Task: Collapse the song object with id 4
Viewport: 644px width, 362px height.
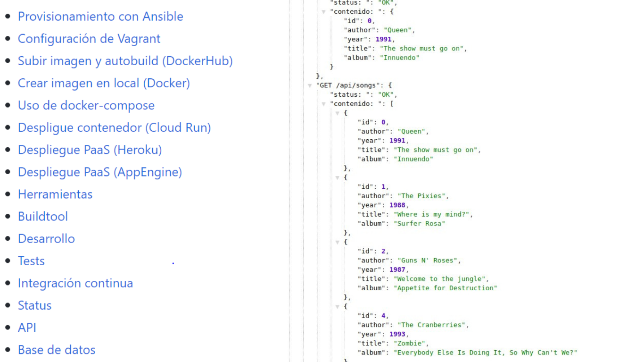Action: (338, 307)
